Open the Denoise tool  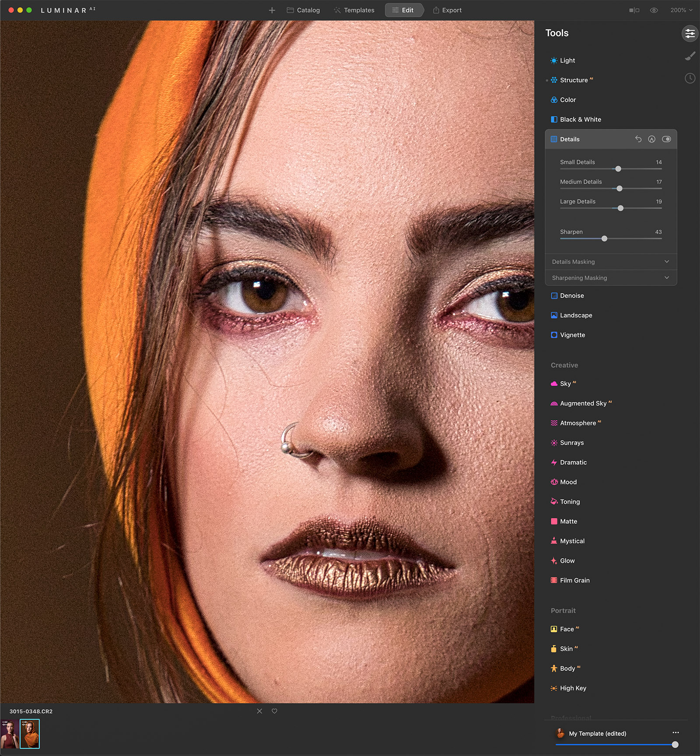pos(572,295)
